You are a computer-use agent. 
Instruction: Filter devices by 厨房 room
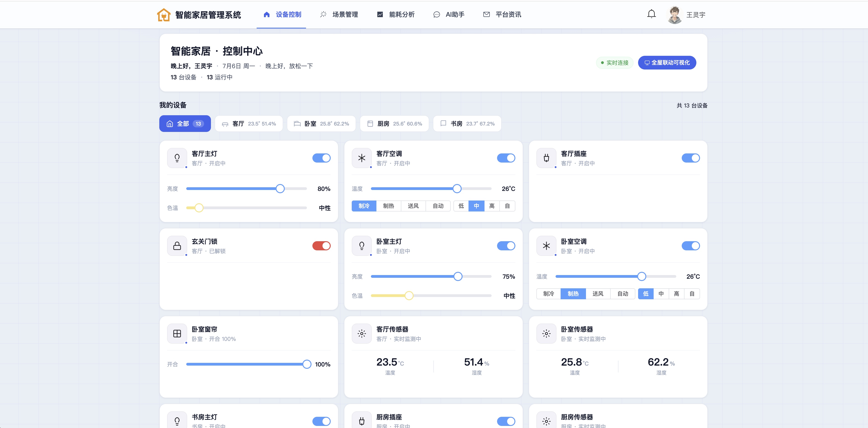pos(394,124)
